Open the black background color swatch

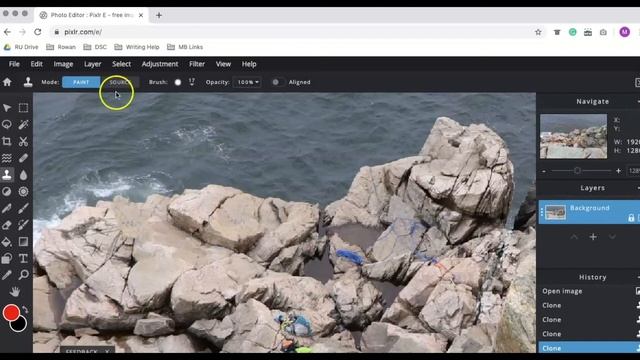(x=20, y=325)
